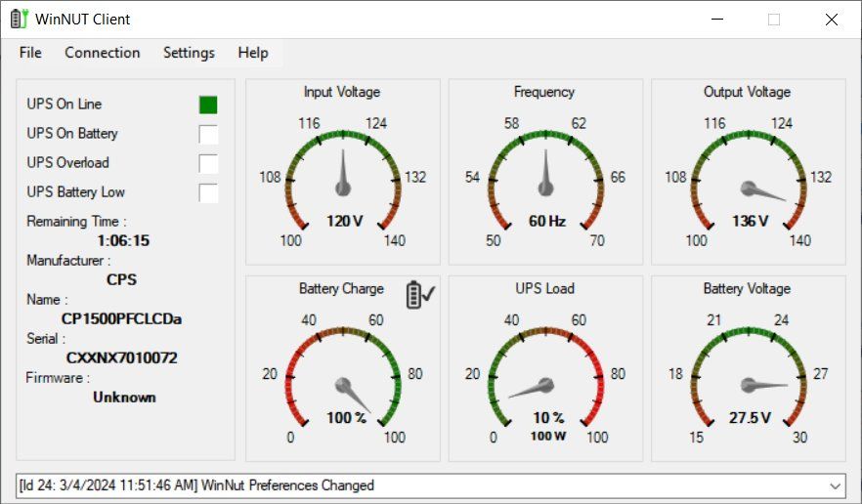The width and height of the screenshot is (862, 504).
Task: Click the Input Voltage gauge
Action: 342,176
